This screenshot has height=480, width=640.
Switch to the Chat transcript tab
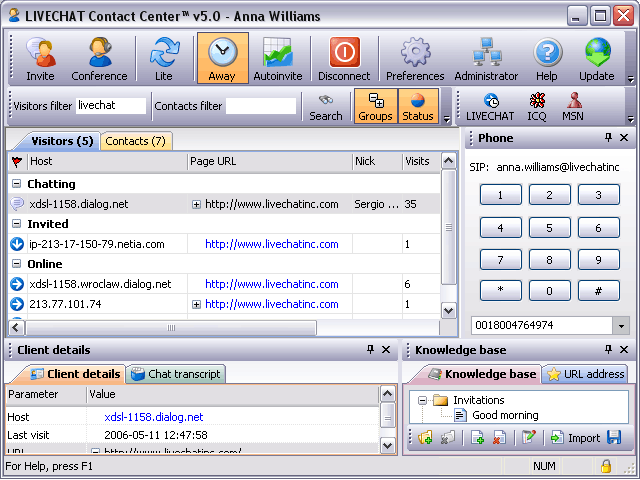click(x=176, y=374)
